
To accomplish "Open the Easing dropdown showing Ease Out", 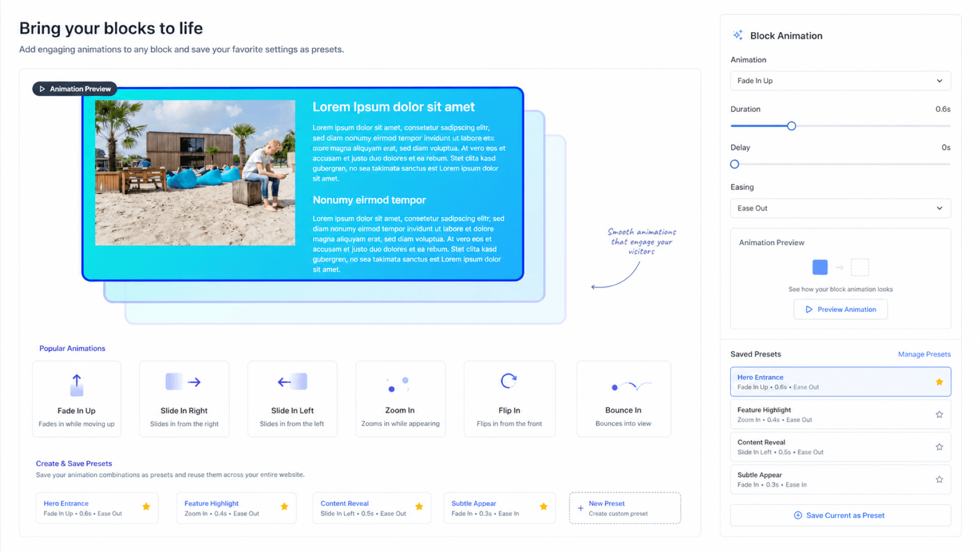I will coord(840,208).
